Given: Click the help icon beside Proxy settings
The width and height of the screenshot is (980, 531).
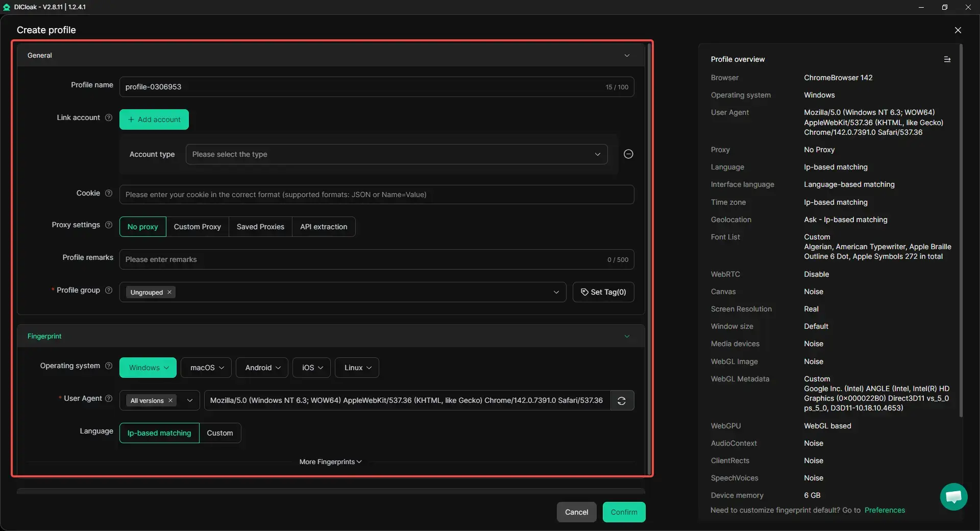Looking at the screenshot, I should tap(109, 225).
